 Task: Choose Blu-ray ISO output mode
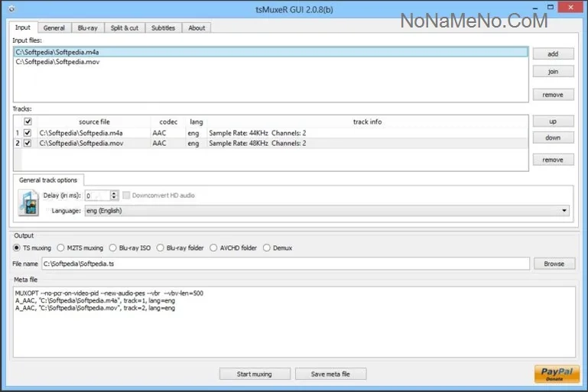(x=112, y=248)
